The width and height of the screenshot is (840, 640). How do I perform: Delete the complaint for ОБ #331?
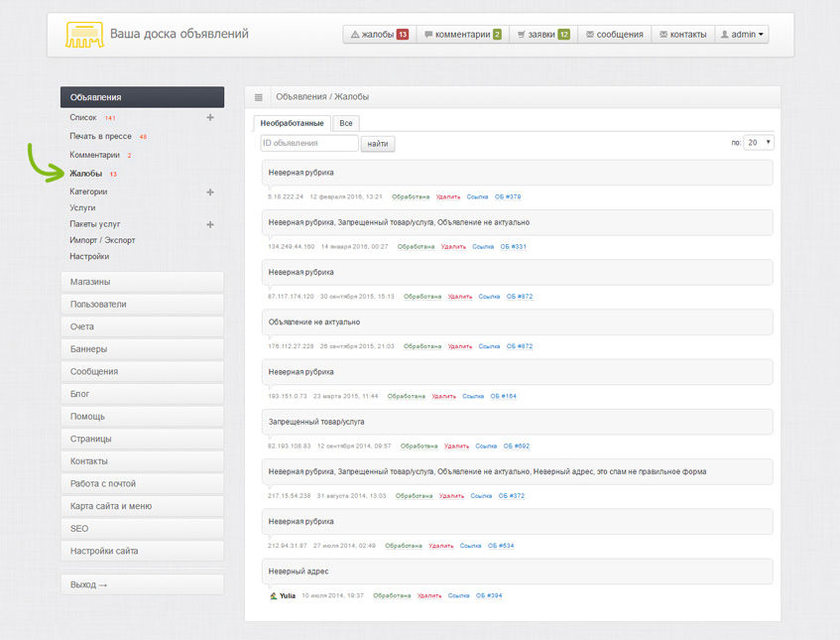click(x=453, y=246)
